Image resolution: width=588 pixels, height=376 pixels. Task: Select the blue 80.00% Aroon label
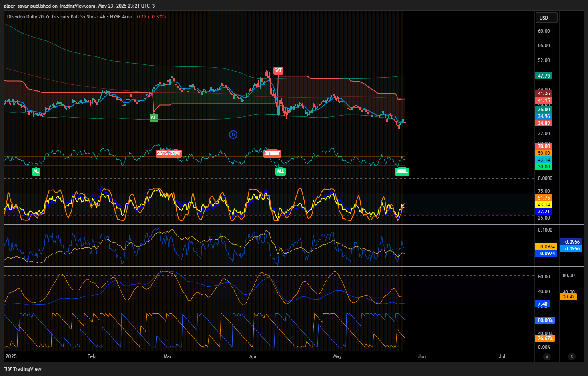click(x=545, y=320)
